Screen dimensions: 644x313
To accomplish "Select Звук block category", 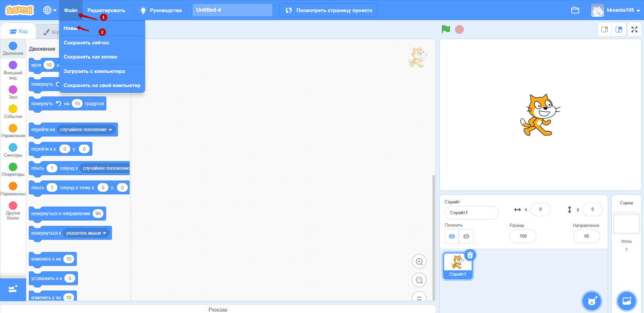I will 13,92.
